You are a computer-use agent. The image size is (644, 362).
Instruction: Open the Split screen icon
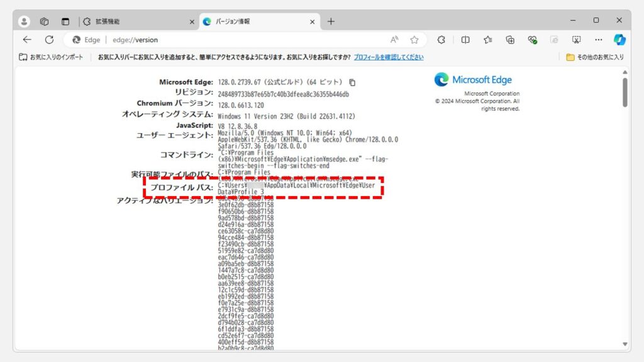tap(465, 40)
